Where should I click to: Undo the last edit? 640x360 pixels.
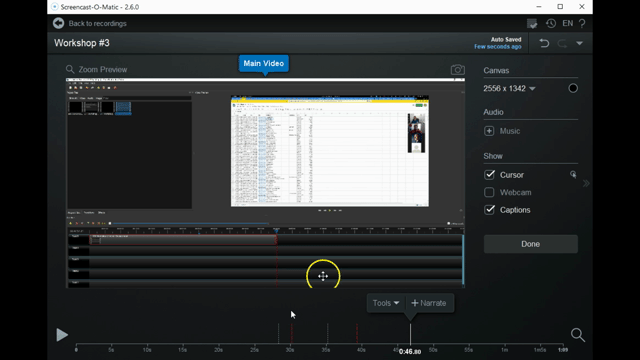click(x=544, y=43)
